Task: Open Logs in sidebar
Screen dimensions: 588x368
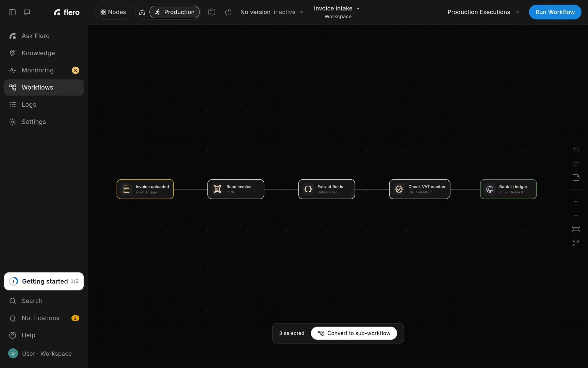Action: 44,105
